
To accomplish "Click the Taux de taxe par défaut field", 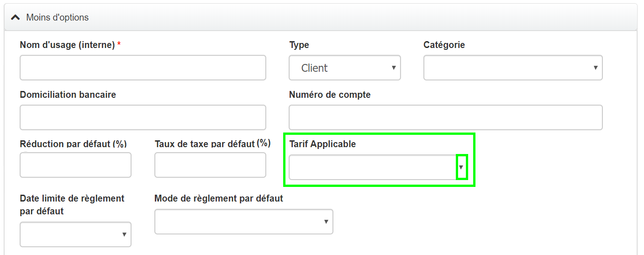I will (x=210, y=165).
